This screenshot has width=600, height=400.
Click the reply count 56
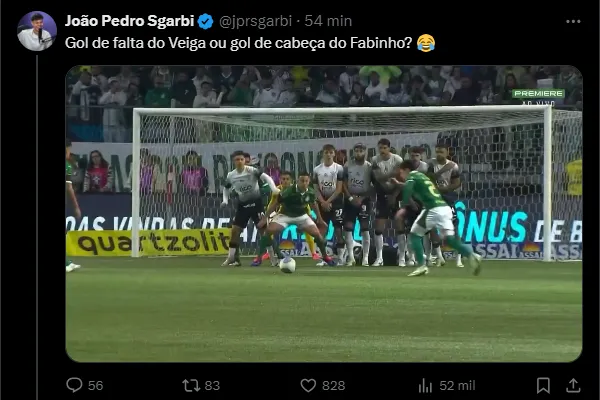(95, 385)
